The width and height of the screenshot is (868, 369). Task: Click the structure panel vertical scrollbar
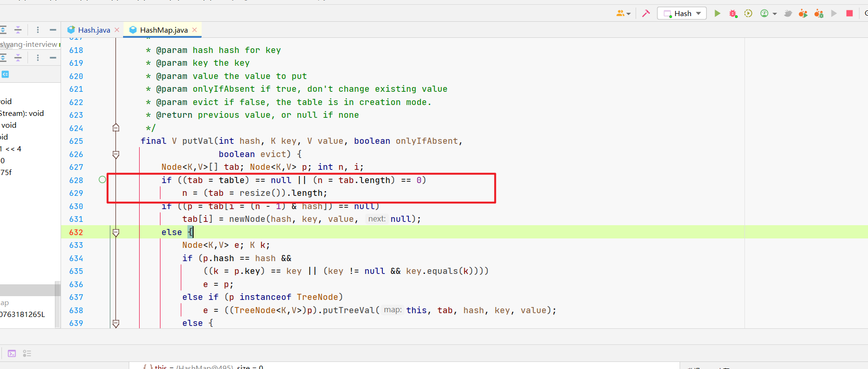[x=58, y=304]
